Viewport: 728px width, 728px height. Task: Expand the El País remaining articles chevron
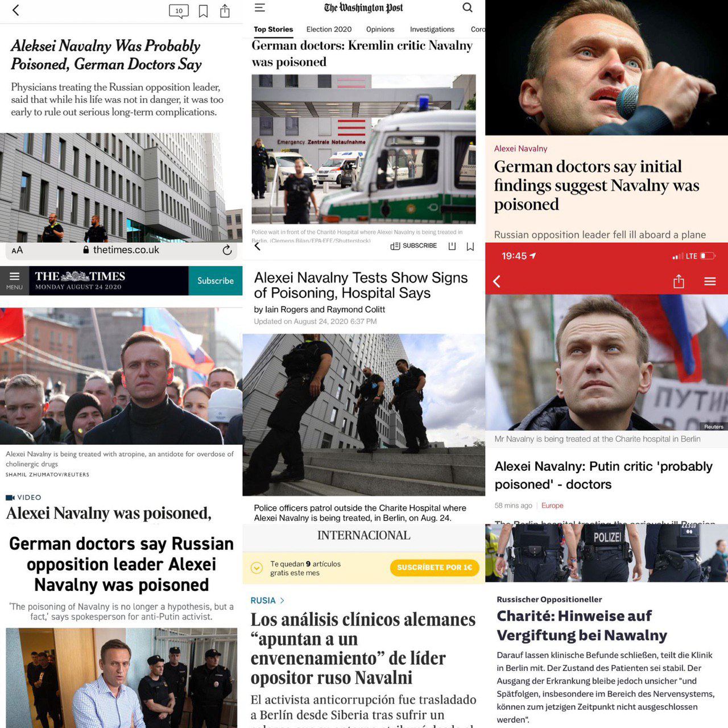pos(257,568)
